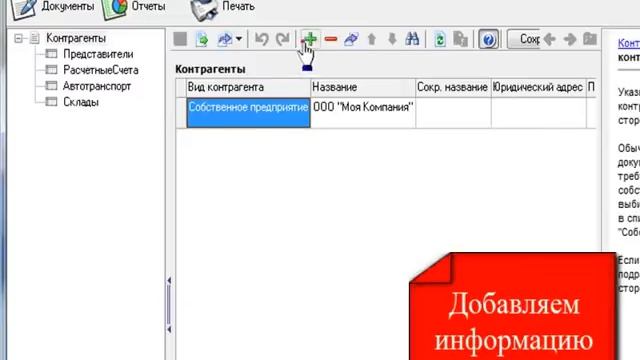Click the green refresh document icon
640x360 pixels.
point(440,40)
